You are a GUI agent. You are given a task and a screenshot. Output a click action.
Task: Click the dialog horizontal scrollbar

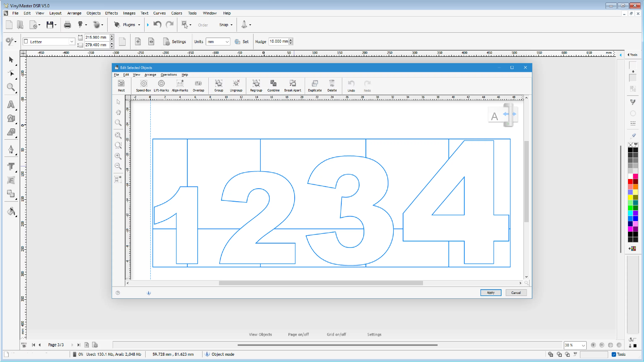[321, 283]
